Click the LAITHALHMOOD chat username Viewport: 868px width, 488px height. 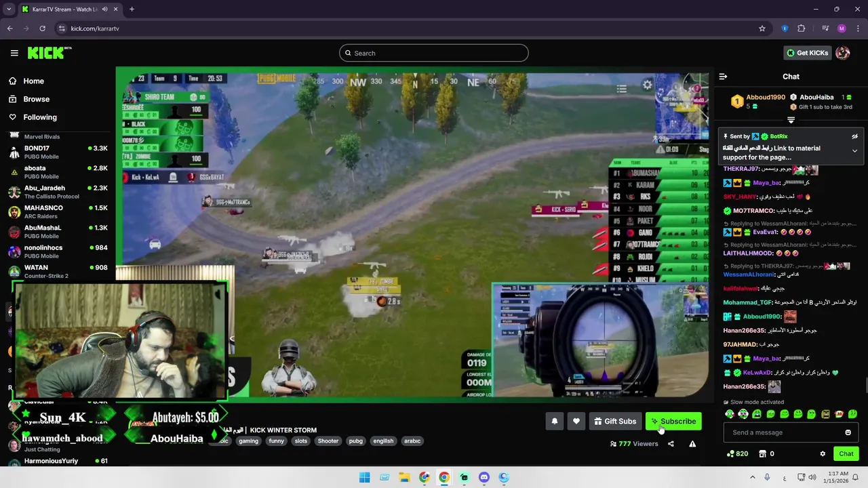748,253
